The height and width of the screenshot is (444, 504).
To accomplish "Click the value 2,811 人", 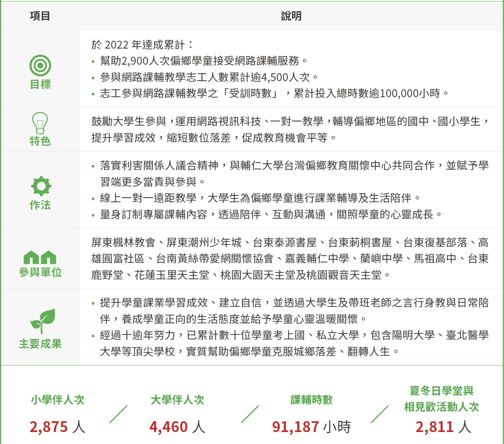I will (444, 427).
